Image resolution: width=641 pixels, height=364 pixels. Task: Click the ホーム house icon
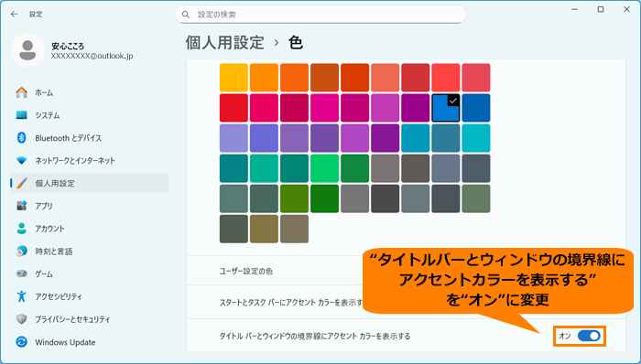tap(22, 92)
